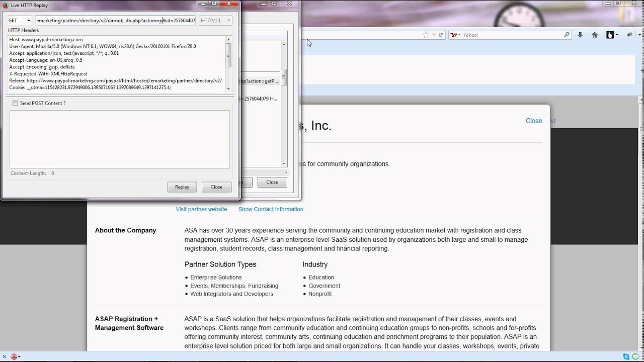Viewport: 644px width, 362px height.
Task: Click Close in the background headers window
Action: click(272, 182)
